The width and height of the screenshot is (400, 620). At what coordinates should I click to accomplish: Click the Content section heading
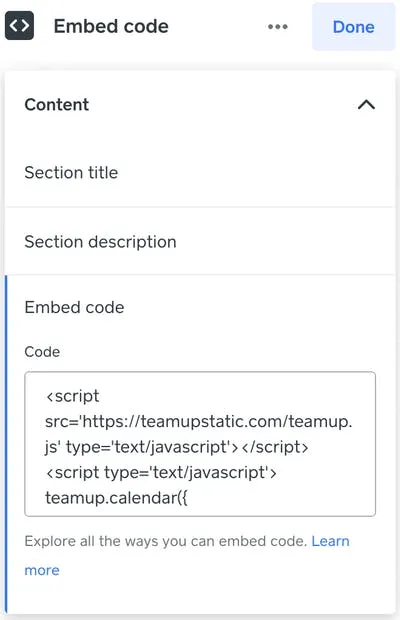[x=57, y=105]
